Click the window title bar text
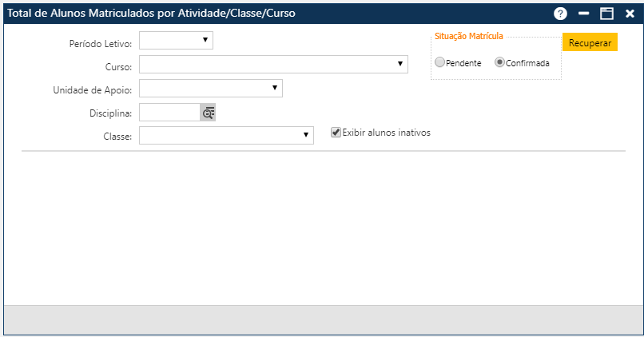Image resolution: width=644 pixels, height=337 pixels. (x=152, y=14)
